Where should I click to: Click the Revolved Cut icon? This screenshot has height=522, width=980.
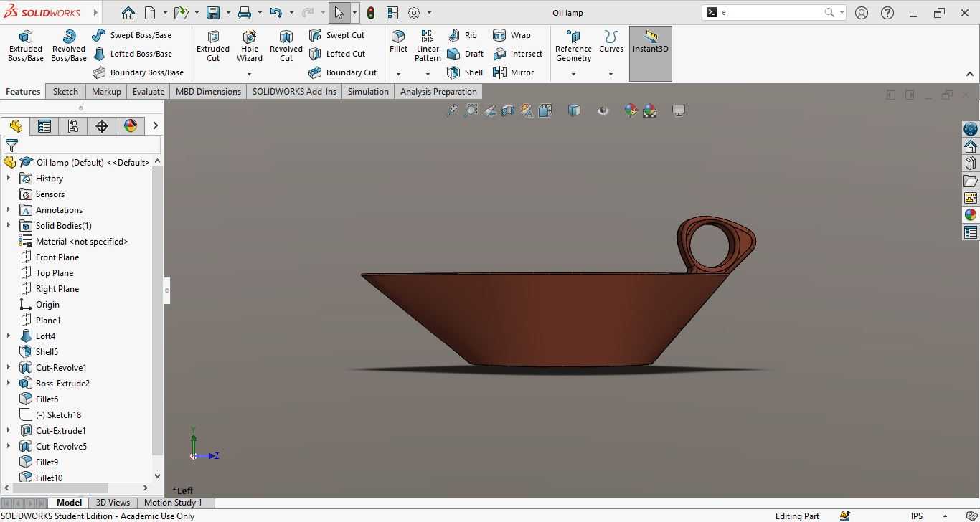pos(286,47)
